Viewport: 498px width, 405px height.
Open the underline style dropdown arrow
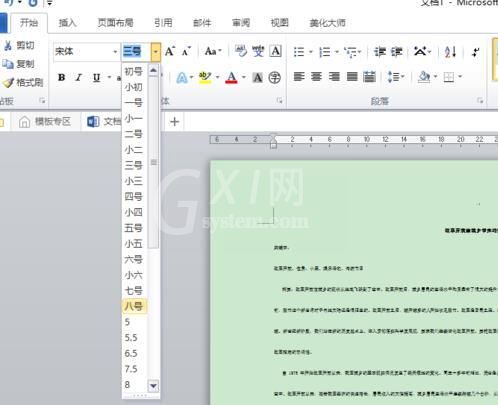pyautogui.click(x=109, y=77)
